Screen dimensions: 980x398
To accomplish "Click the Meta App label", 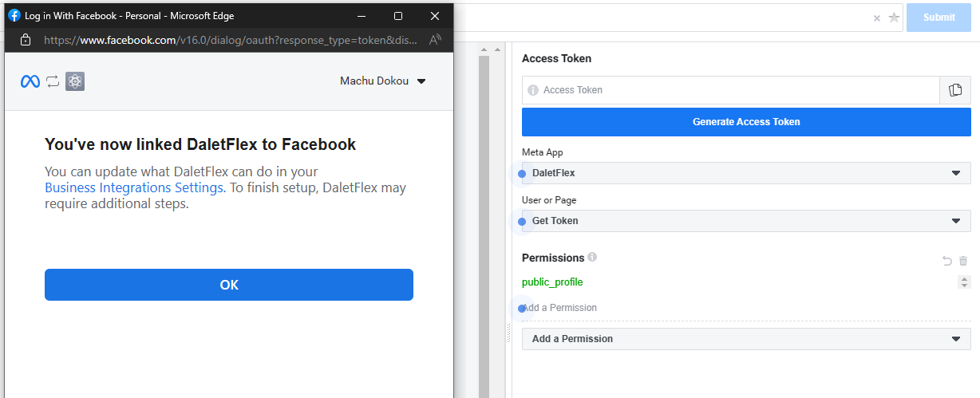I will [x=543, y=152].
